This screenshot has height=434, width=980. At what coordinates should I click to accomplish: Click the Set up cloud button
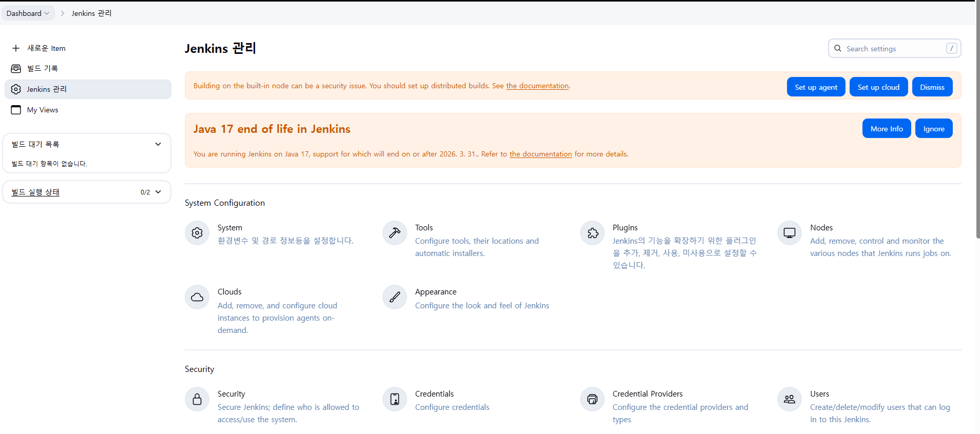tap(878, 87)
